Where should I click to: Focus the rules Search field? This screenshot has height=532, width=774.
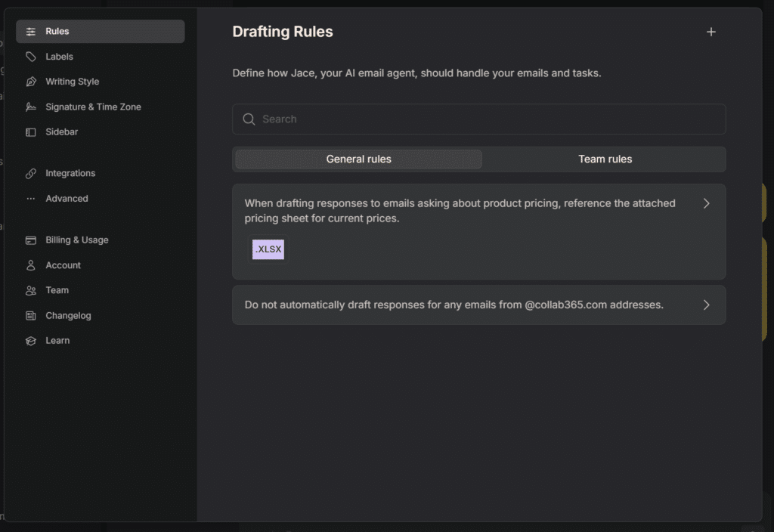click(x=484, y=119)
